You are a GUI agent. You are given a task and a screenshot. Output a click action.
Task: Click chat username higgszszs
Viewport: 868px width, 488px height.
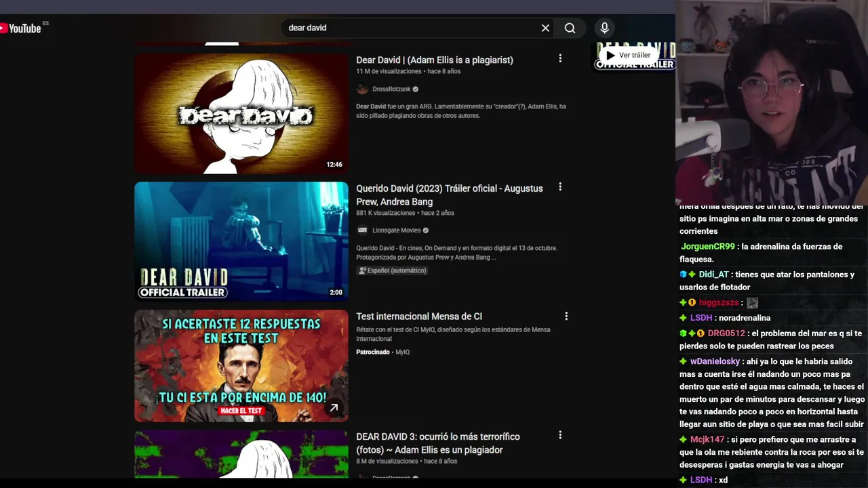click(719, 303)
